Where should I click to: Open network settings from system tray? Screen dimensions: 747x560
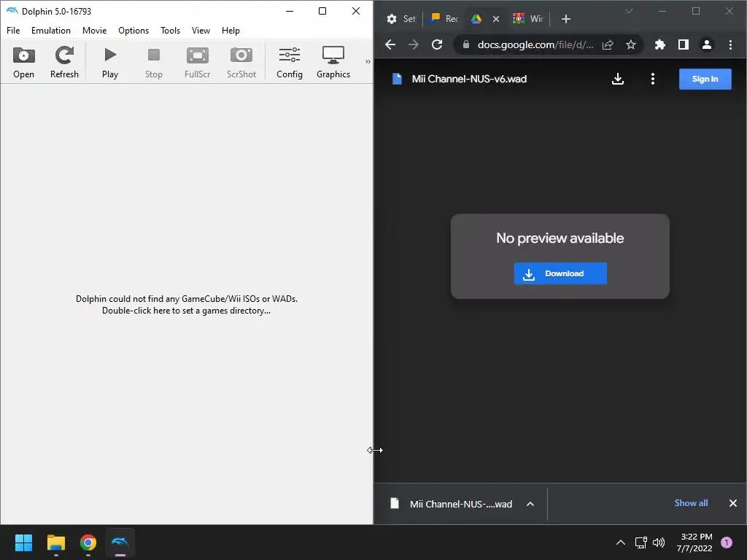(640, 542)
